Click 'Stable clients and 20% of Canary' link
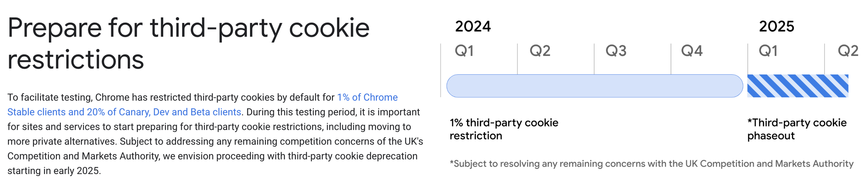The height and width of the screenshot is (189, 868). 79,112
